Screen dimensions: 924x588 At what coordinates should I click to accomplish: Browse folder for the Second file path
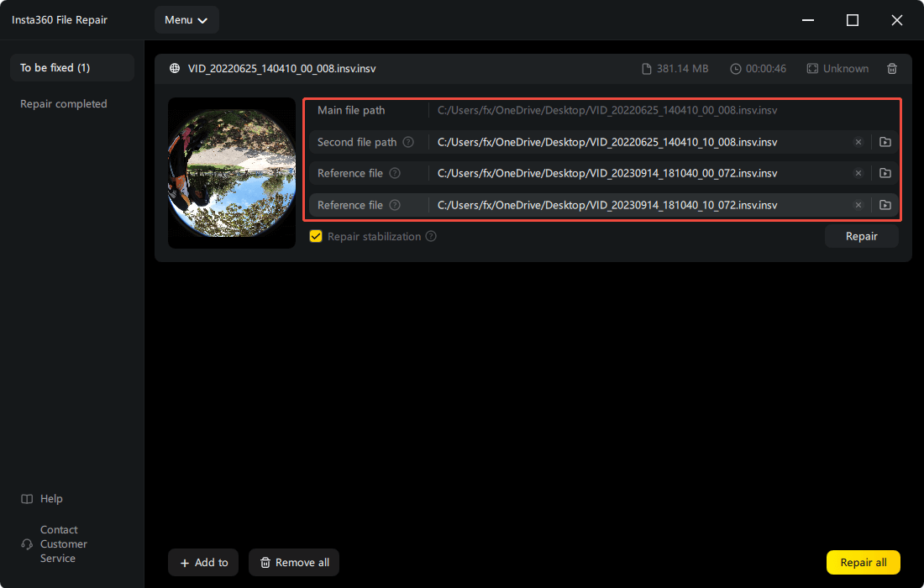tap(885, 141)
